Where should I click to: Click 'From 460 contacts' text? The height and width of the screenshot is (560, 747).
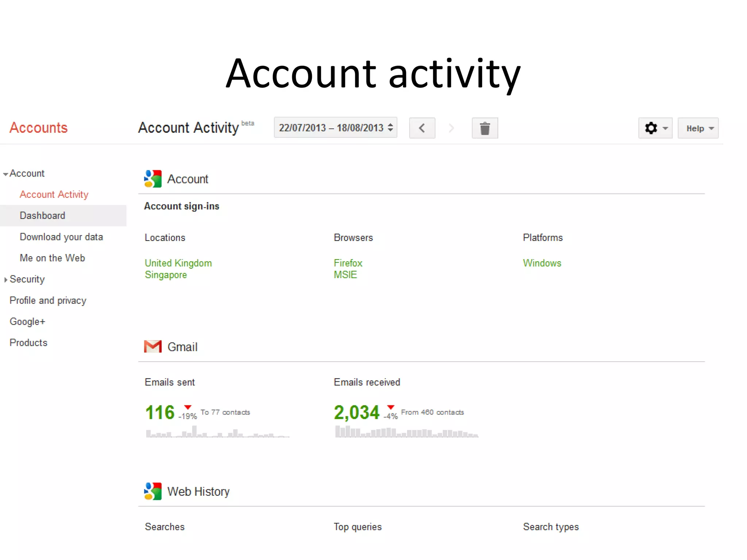pos(433,412)
